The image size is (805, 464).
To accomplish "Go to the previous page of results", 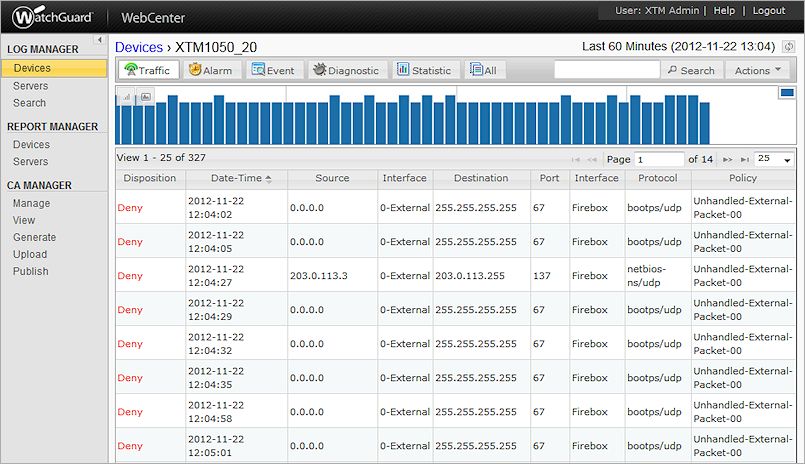I will pos(591,159).
